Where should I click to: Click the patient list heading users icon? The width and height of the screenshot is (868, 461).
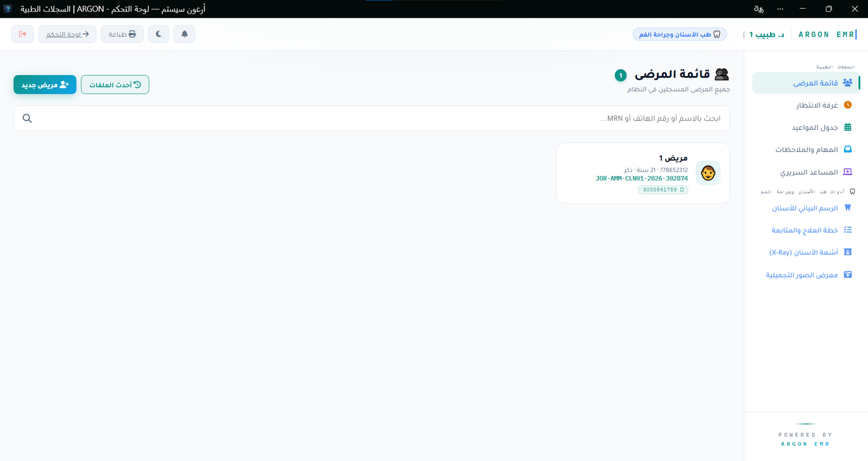tap(722, 74)
